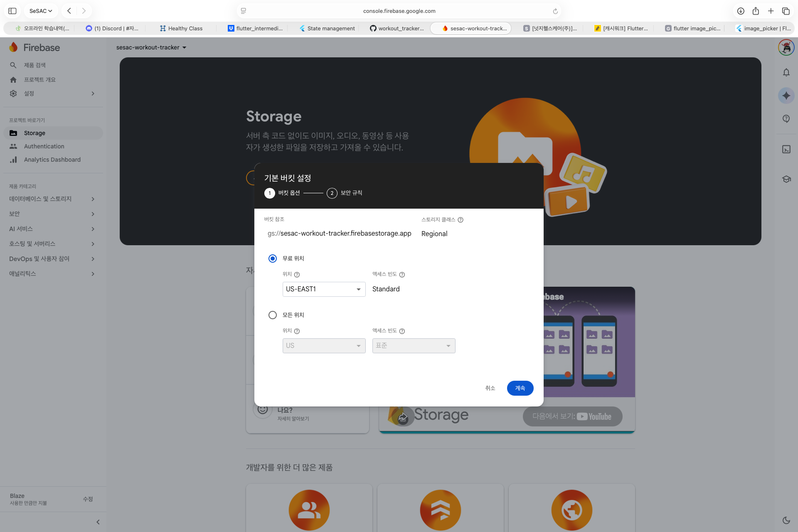
Task: Click help icon beside free access frequency
Action: (402, 275)
